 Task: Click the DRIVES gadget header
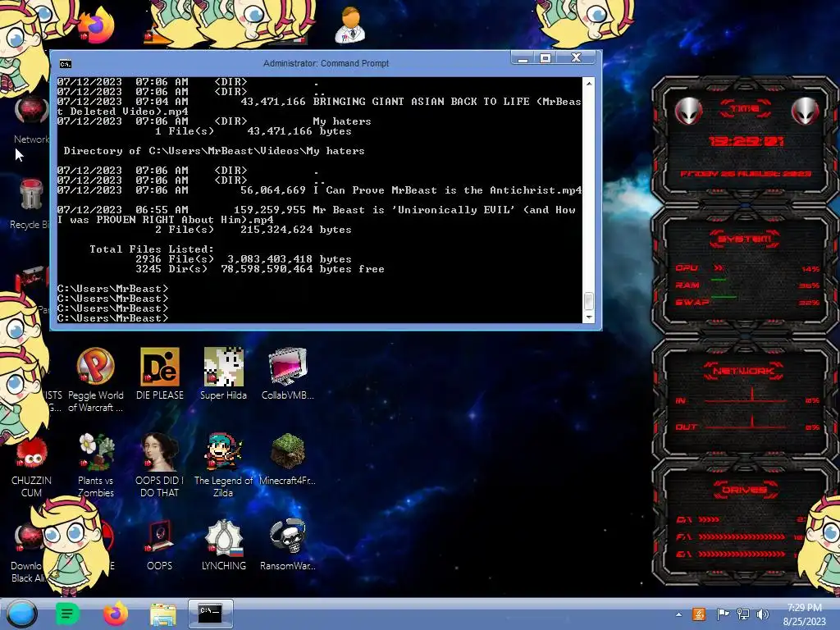click(x=743, y=489)
